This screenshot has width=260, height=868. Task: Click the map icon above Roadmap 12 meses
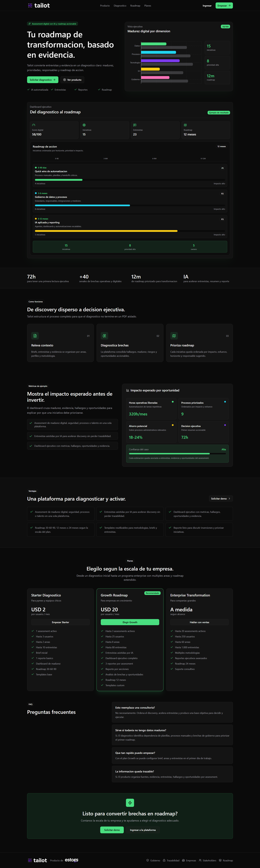(x=185, y=125)
